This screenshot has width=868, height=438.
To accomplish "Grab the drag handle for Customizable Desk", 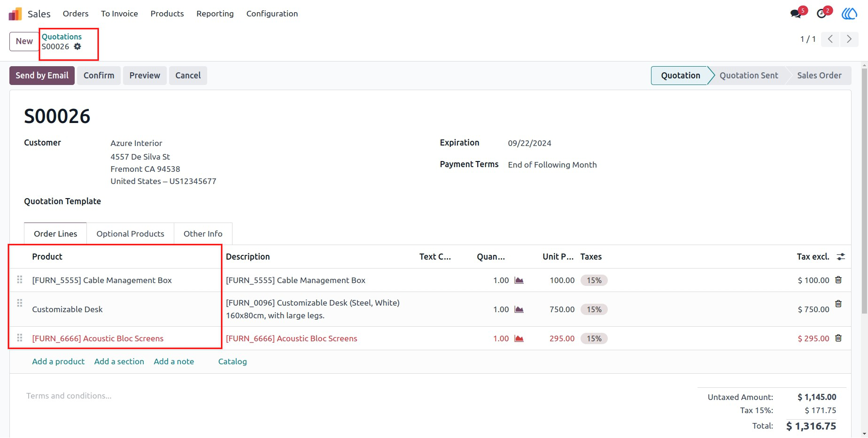I will point(20,303).
